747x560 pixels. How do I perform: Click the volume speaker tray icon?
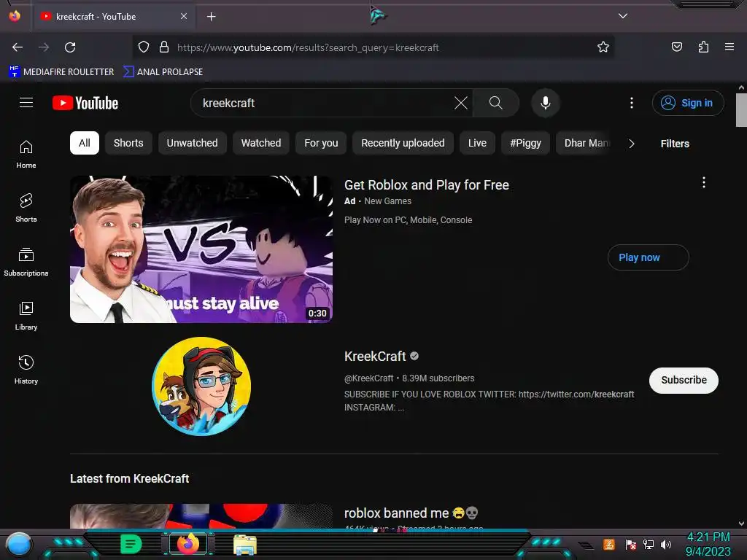(666, 544)
